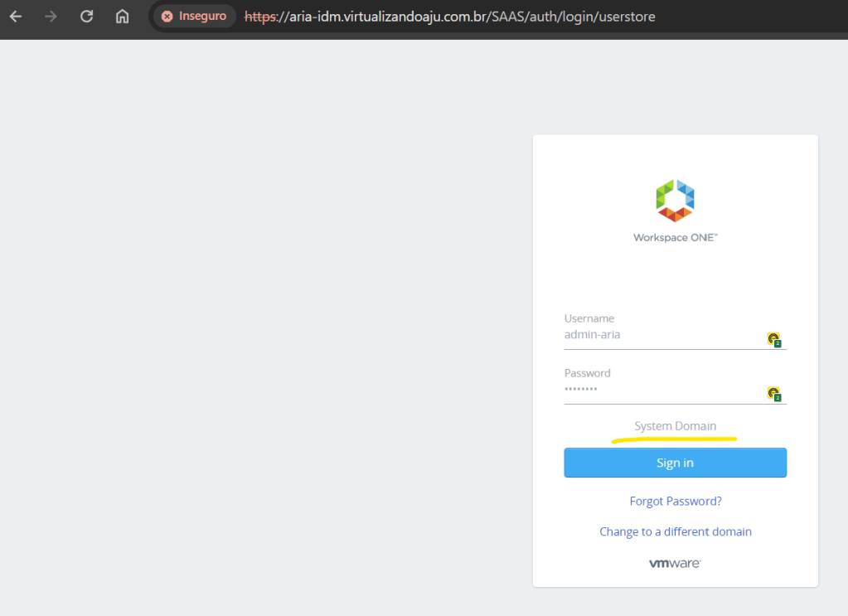Click password manager icon in Password field
Viewport: 848px width, 616px height.
pos(773,394)
